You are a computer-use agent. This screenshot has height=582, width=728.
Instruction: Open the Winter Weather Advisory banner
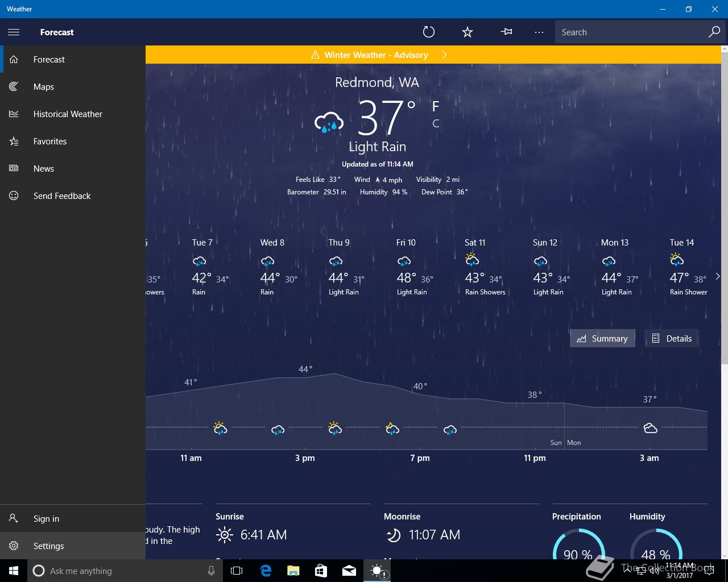coord(433,55)
